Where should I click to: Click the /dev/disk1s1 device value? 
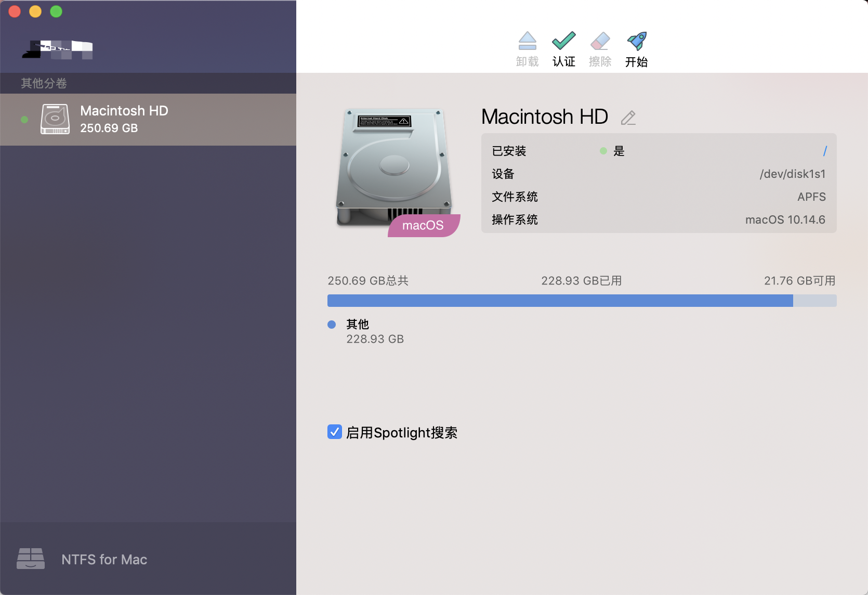point(792,174)
